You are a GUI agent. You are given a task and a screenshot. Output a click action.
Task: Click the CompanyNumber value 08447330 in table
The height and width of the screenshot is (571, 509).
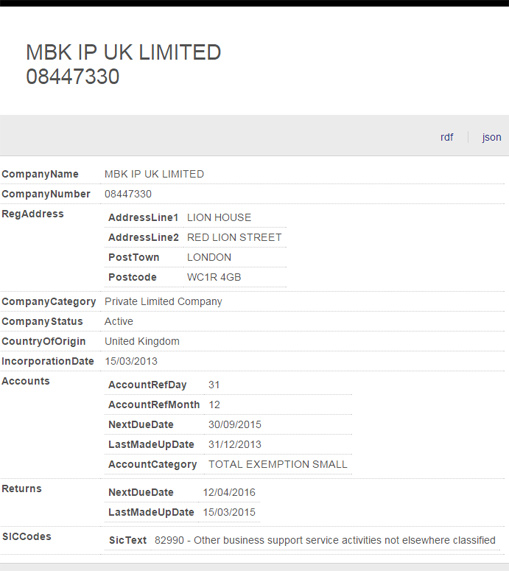pyautogui.click(x=128, y=194)
